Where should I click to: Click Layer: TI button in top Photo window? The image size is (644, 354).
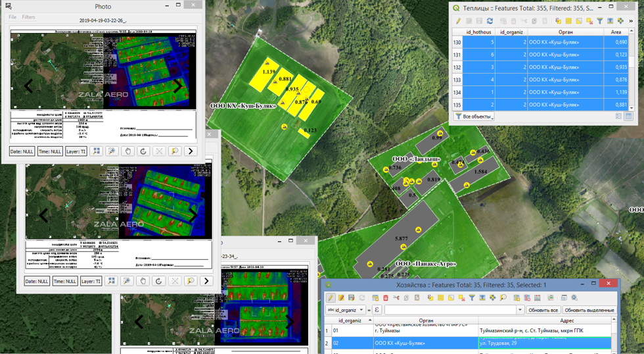[76, 151]
